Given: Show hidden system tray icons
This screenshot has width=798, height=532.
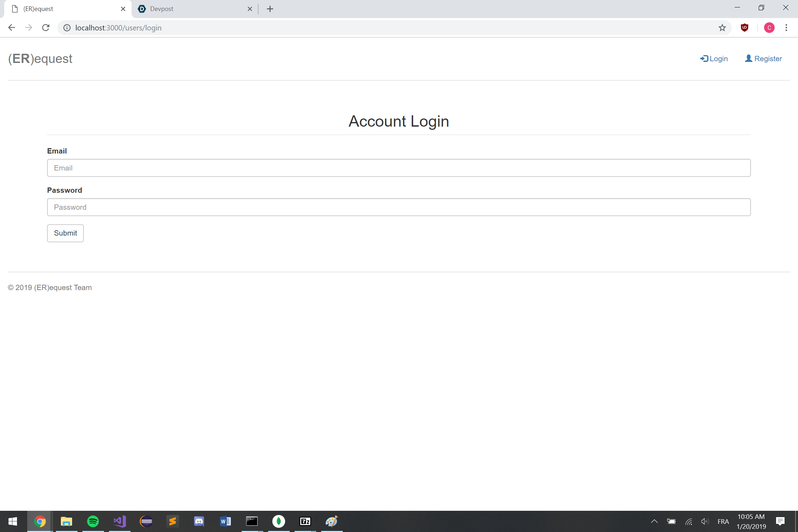Looking at the screenshot, I should [654, 521].
